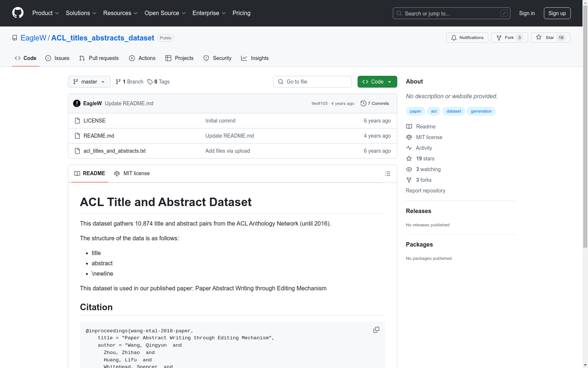View the 7 Commits history
588x368 pixels.
click(x=375, y=103)
